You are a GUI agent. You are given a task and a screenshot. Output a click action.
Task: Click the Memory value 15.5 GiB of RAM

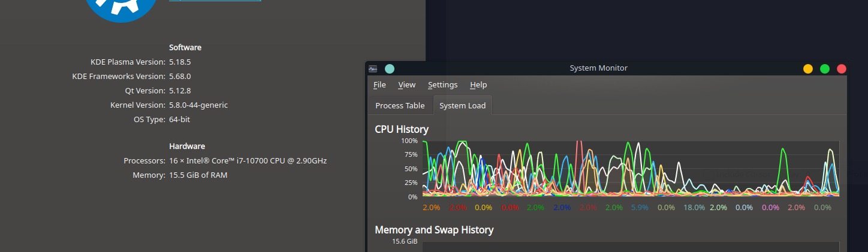pos(198,175)
